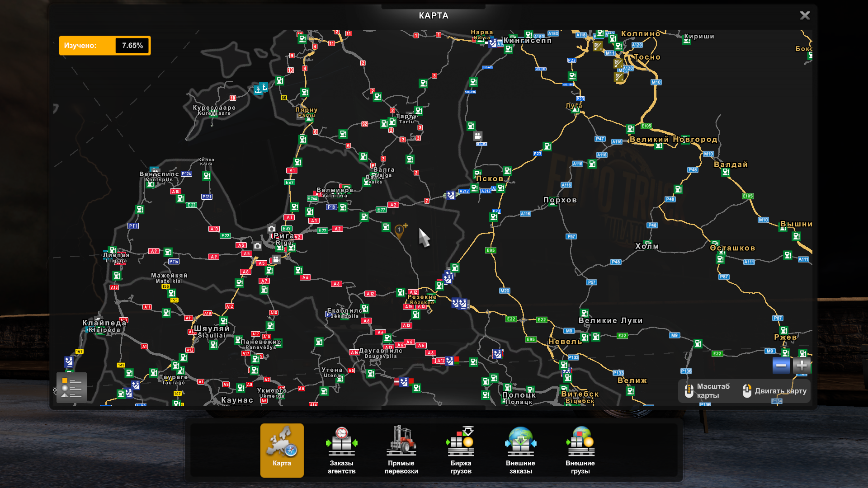Select the Велиж city label
868x488 pixels.
coord(632,380)
